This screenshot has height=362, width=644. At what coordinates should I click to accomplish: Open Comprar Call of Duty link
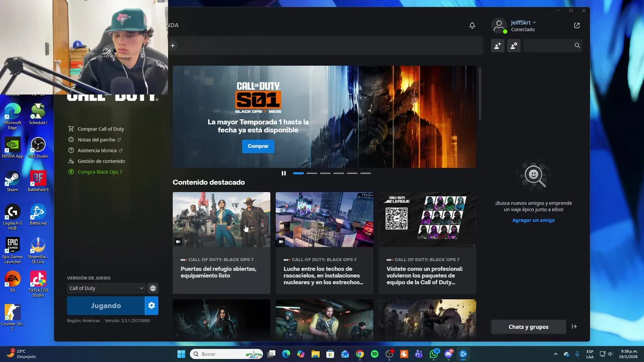[x=96, y=129]
